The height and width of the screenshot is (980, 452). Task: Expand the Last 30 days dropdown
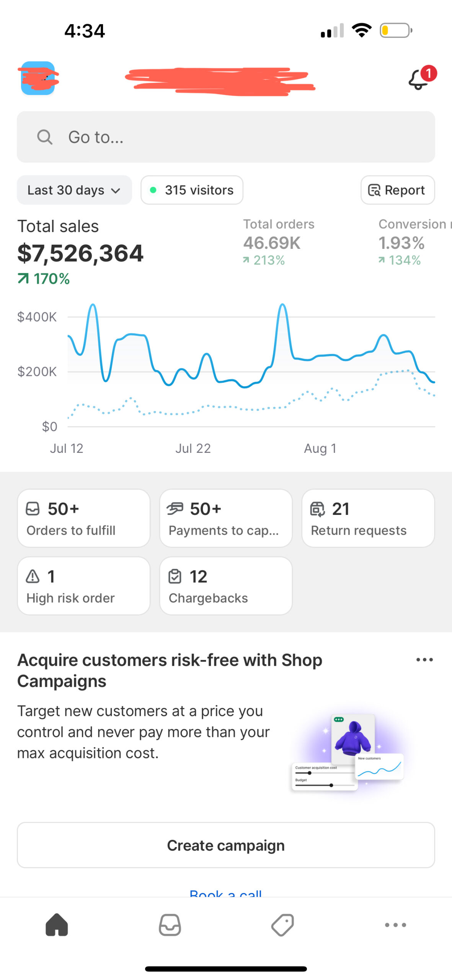(x=74, y=190)
